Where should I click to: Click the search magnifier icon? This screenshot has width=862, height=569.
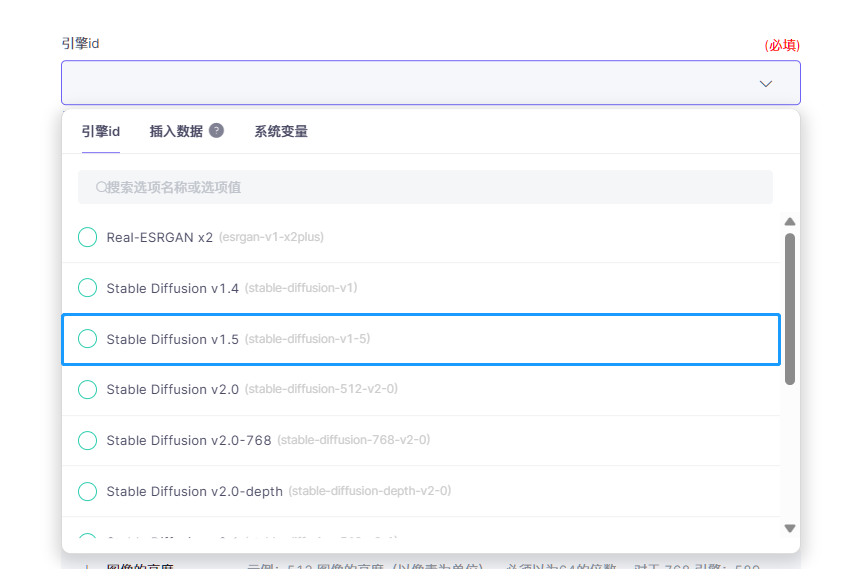pos(101,187)
